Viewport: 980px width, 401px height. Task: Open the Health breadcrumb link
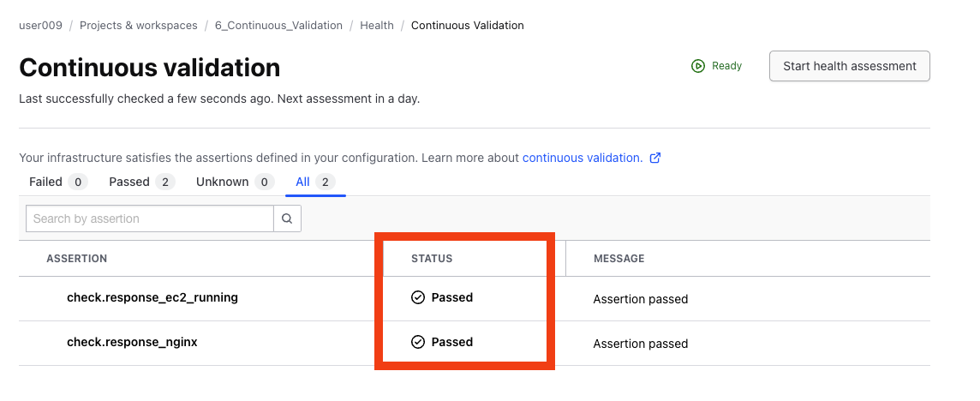[377, 26]
